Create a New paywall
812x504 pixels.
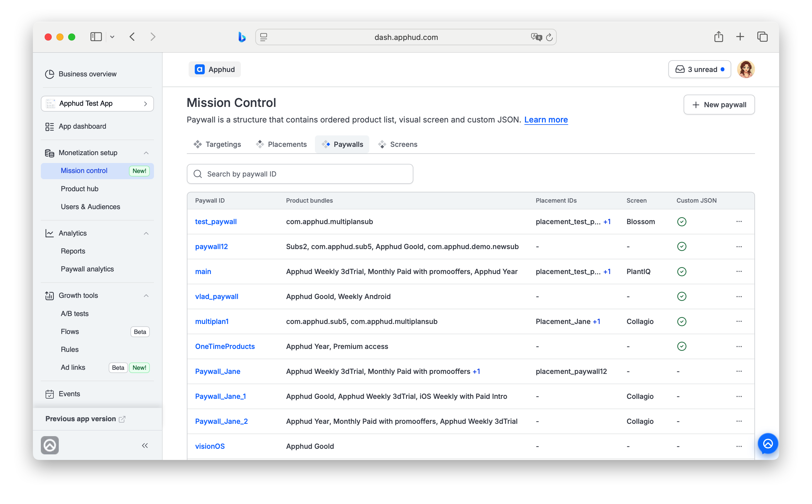point(719,105)
